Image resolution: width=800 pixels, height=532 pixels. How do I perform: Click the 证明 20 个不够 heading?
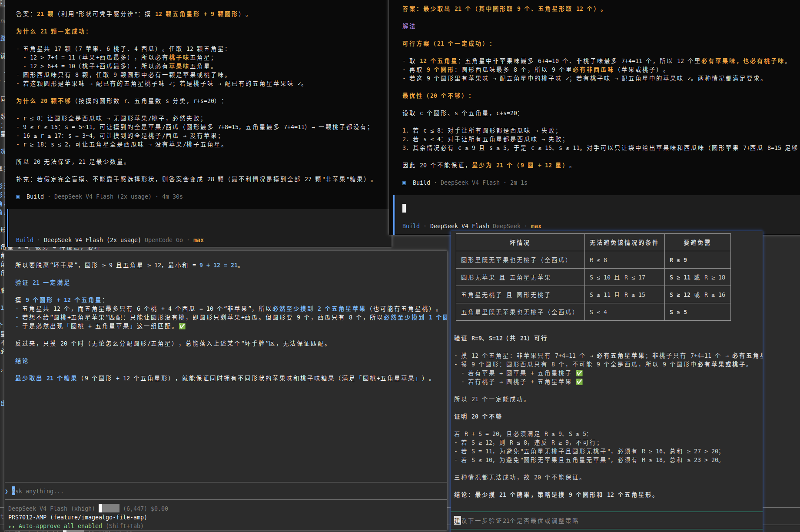click(478, 416)
